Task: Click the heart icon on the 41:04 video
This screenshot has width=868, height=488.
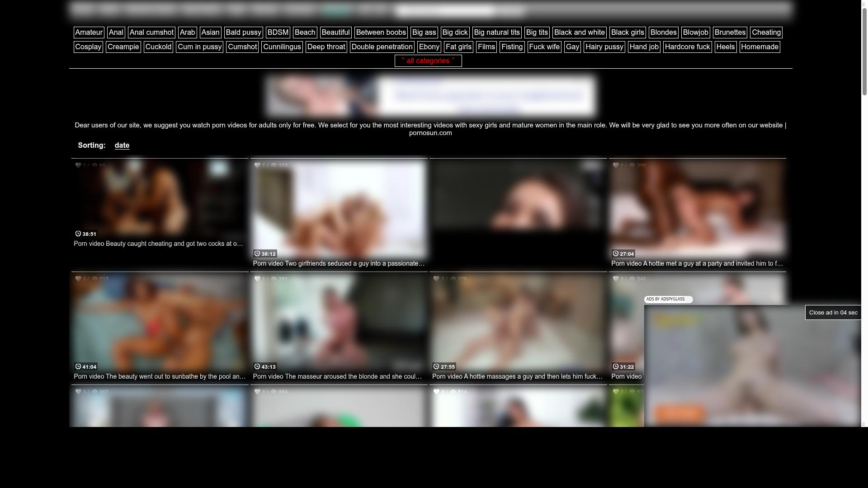Action: pos(78,279)
